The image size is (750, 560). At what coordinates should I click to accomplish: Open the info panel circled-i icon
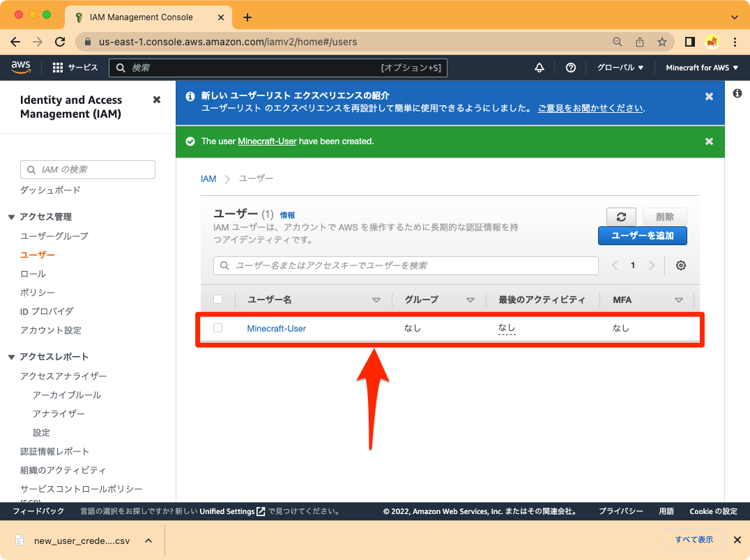tap(737, 93)
